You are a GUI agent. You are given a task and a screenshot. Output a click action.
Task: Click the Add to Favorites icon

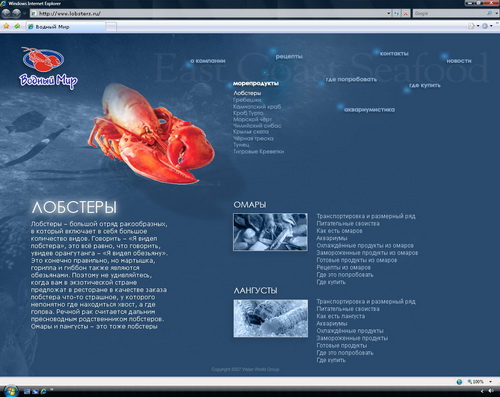pyautogui.click(x=17, y=26)
